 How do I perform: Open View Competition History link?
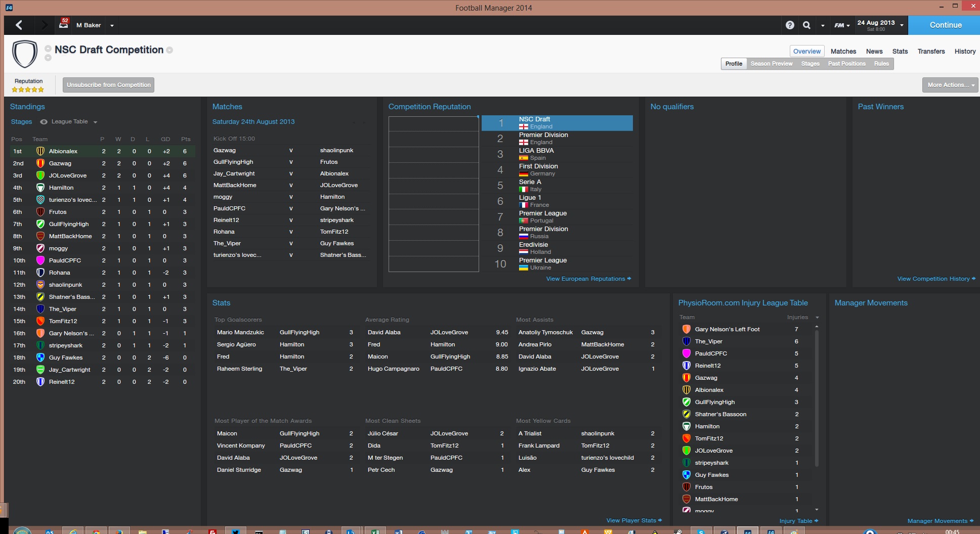pyautogui.click(x=936, y=279)
